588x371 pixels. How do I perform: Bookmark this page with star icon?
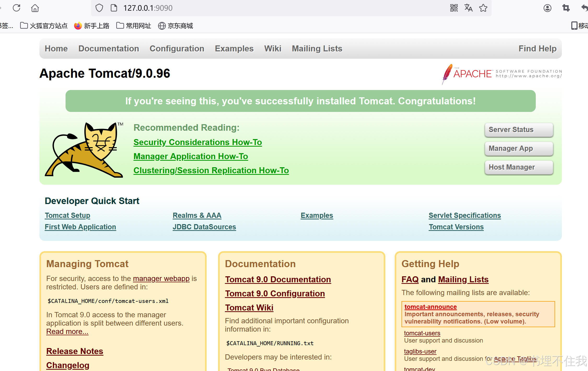[483, 8]
